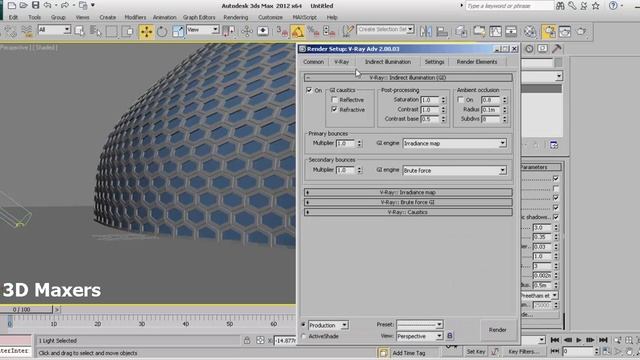Toggle the shadows checkbox in Parameters rollout

pyautogui.click(x=556, y=217)
